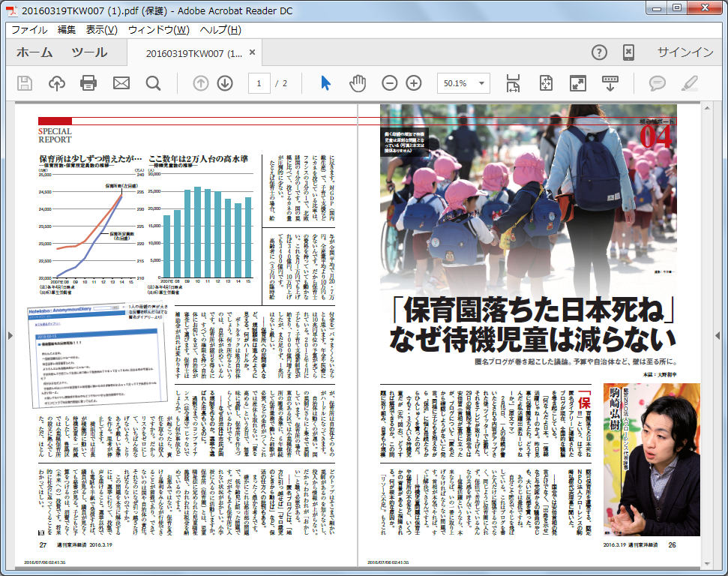
Task: Close the 20160319TKW007 document tab
Action: tap(252, 52)
